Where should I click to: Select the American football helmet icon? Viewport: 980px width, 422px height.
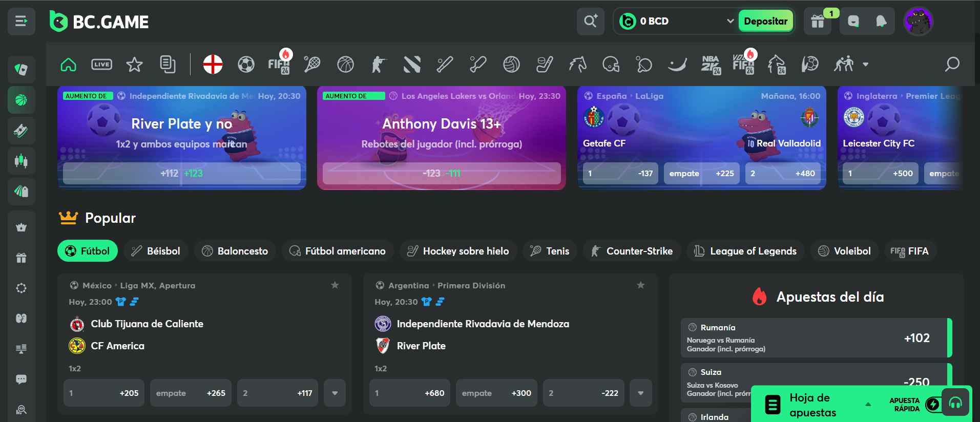click(611, 65)
